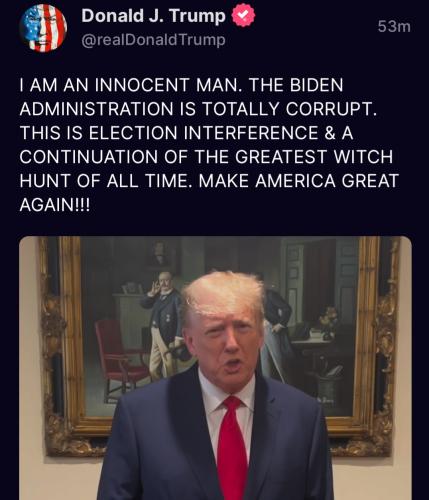Screen dimensions: 429x500
Task: Click the final word 'AGAIN!!!' of the post
Action: 55,205
